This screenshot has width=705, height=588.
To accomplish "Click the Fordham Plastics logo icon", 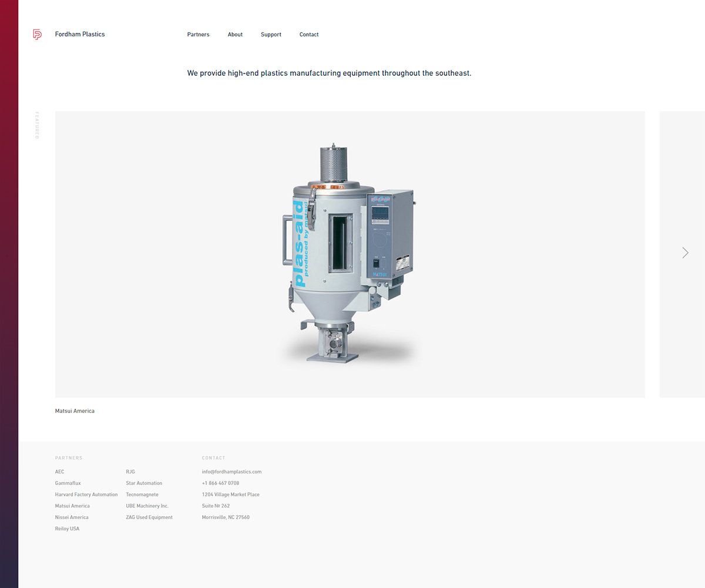I will (x=37, y=35).
